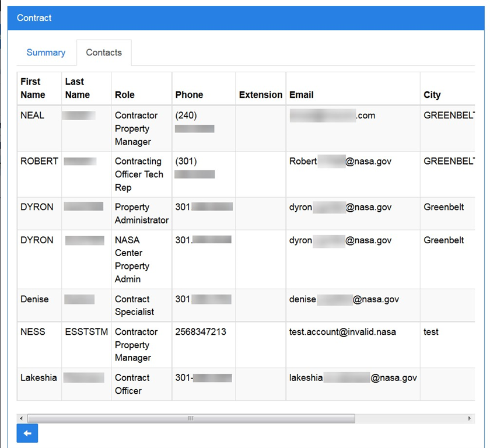Click the blue back arrow button
The height and width of the screenshot is (448, 490).
tap(27, 433)
